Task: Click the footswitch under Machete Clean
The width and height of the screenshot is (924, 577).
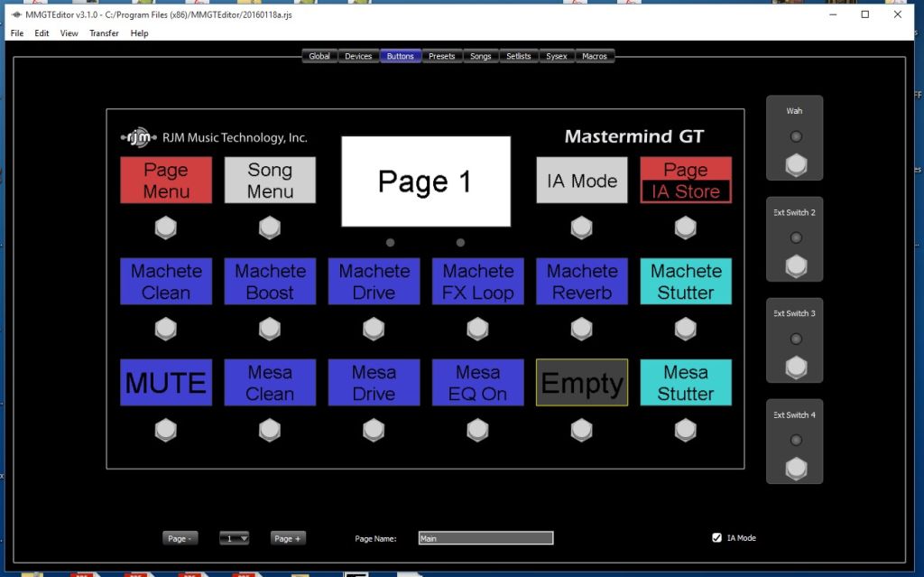Action: 166,330
